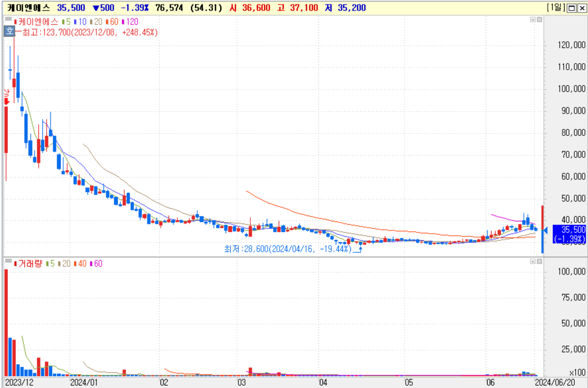
Task: Click the 최저:28,600 low price label
Action: coord(288,249)
